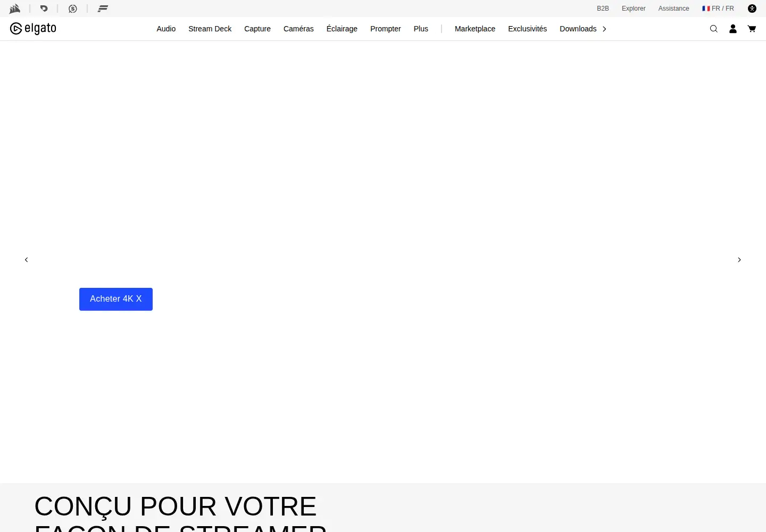Go to Marketplace
This screenshot has height=532, width=766.
tap(475, 29)
